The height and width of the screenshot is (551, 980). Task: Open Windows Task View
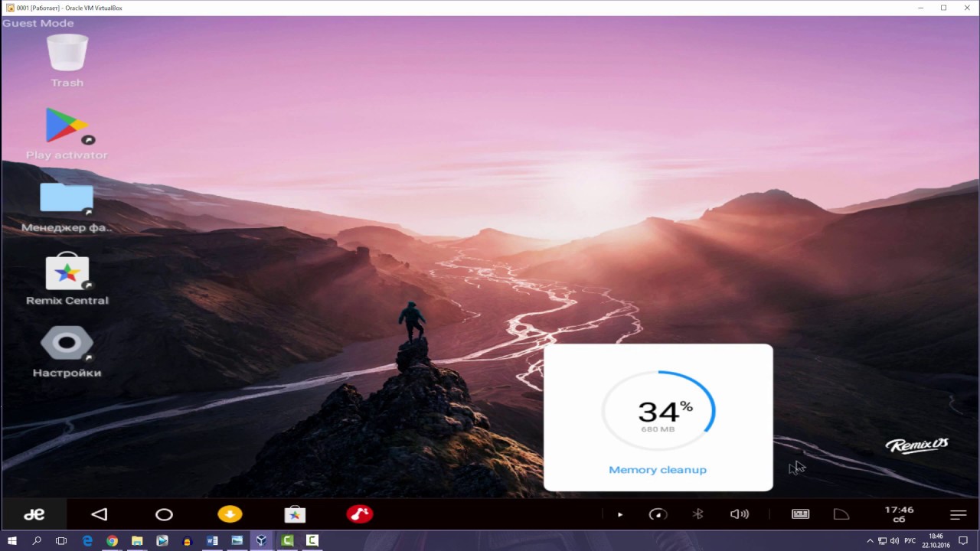pos(61,541)
